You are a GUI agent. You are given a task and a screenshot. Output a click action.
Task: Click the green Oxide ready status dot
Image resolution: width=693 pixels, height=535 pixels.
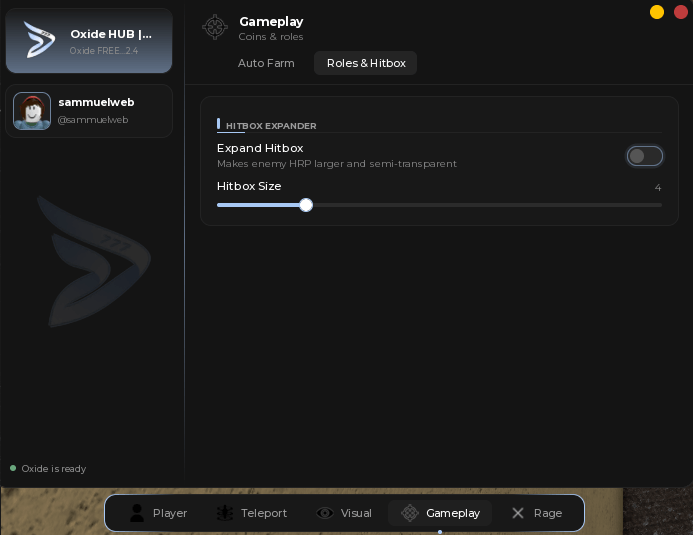pyautogui.click(x=13, y=468)
